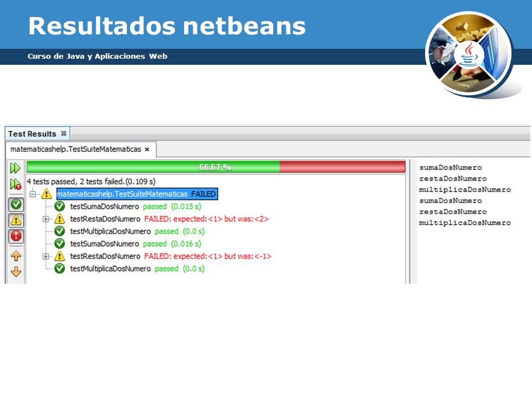This screenshot has height=399, width=532.
Task: Click the 'Resultados netbeans' slide title
Action: coord(167,26)
